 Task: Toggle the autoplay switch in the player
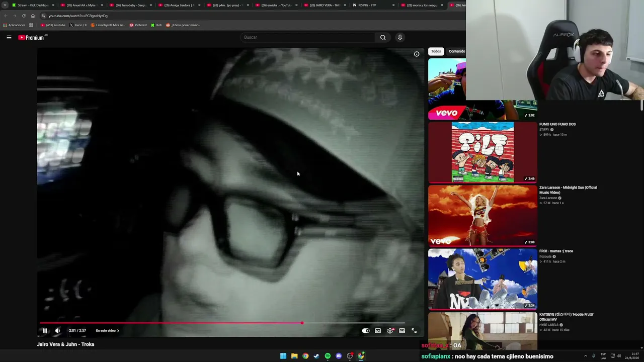coord(366,331)
